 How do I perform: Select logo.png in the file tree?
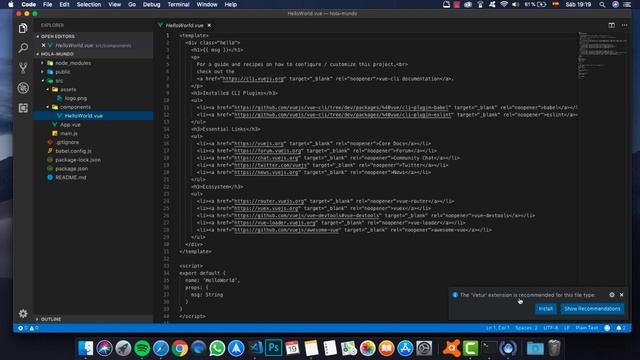tap(76, 98)
